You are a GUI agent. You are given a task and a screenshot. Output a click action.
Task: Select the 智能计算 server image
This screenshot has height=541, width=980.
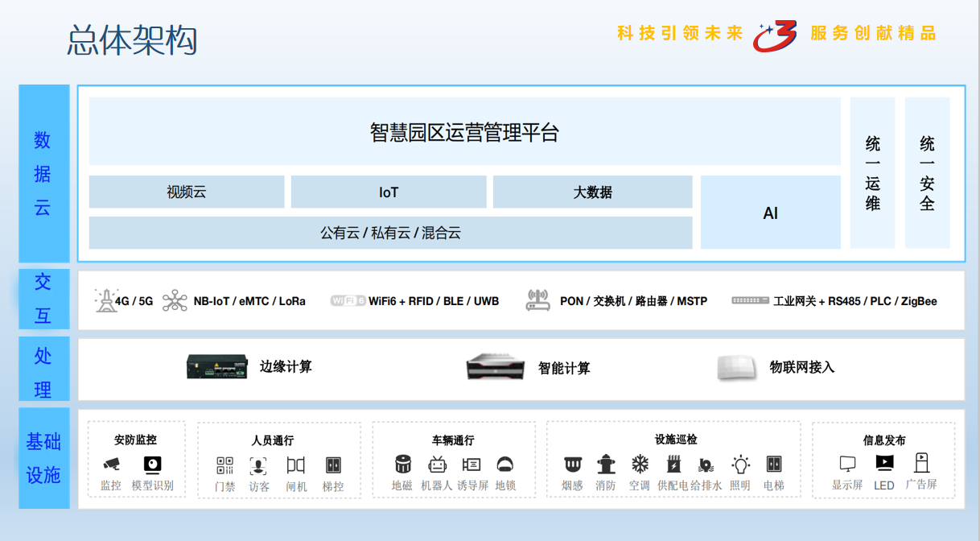point(496,368)
